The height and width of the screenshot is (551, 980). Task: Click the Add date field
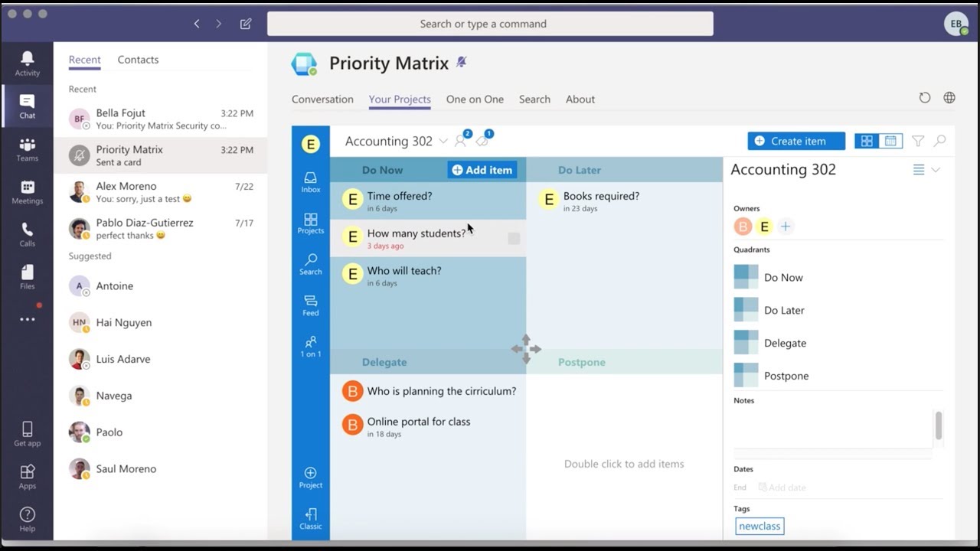[x=782, y=487]
